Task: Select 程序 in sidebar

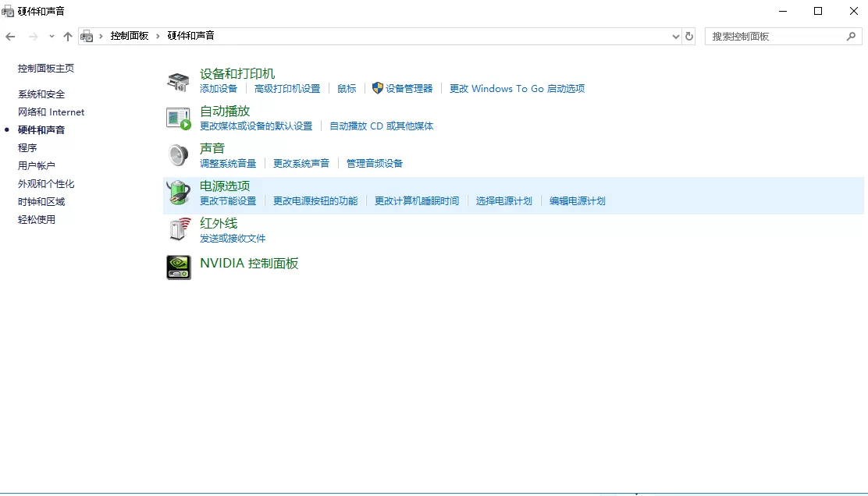Action: (27, 148)
